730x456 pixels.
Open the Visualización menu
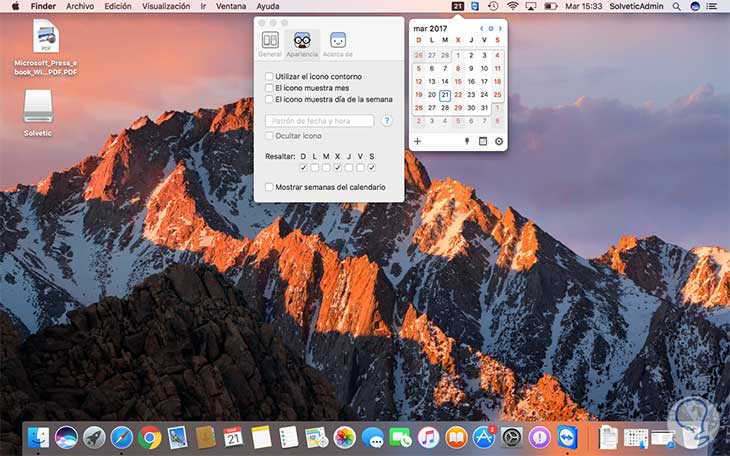166,6
